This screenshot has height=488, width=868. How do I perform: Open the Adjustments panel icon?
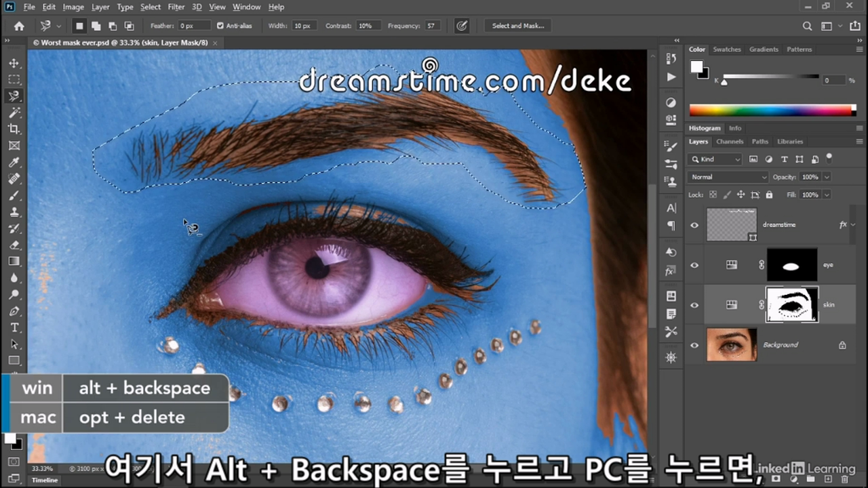[x=671, y=102]
